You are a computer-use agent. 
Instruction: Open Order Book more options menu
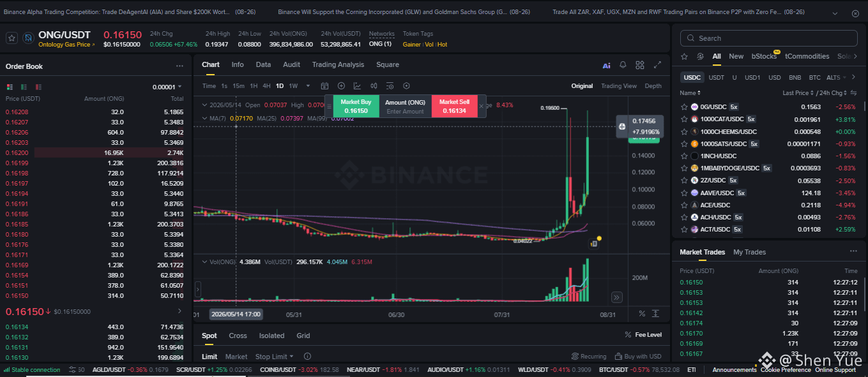(x=179, y=66)
